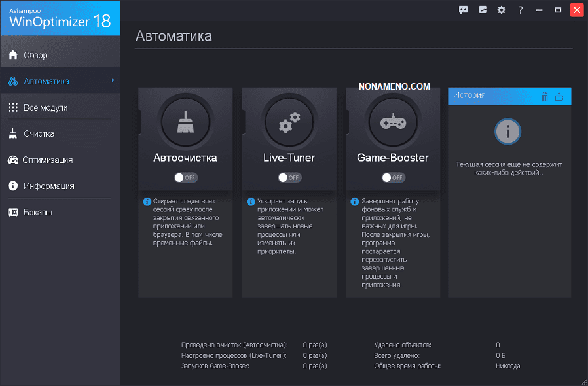Click the Live-Tuner gears icon
Screen dimensions: 588x386
[x=289, y=123]
